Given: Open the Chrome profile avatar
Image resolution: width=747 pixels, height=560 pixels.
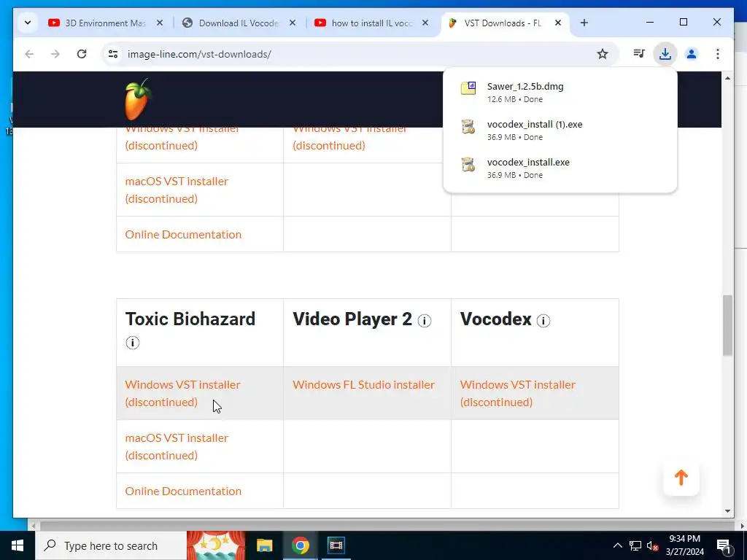Looking at the screenshot, I should coord(692,54).
